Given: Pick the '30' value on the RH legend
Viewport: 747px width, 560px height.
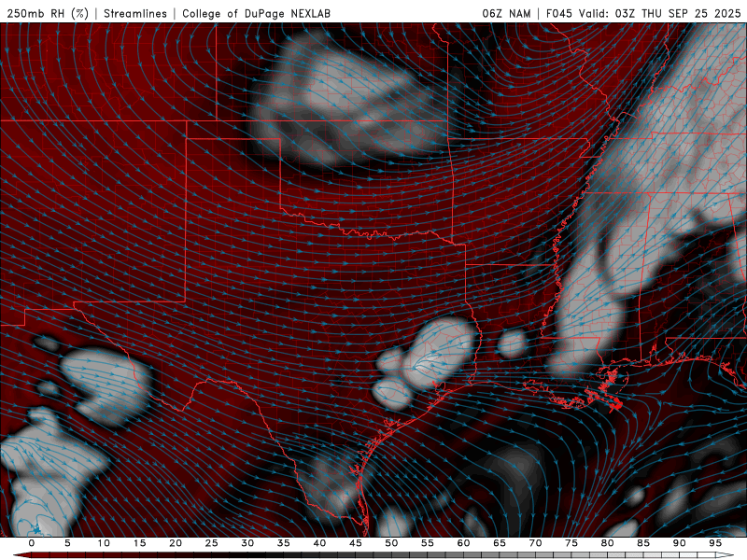Looking at the screenshot, I should 247,543.
